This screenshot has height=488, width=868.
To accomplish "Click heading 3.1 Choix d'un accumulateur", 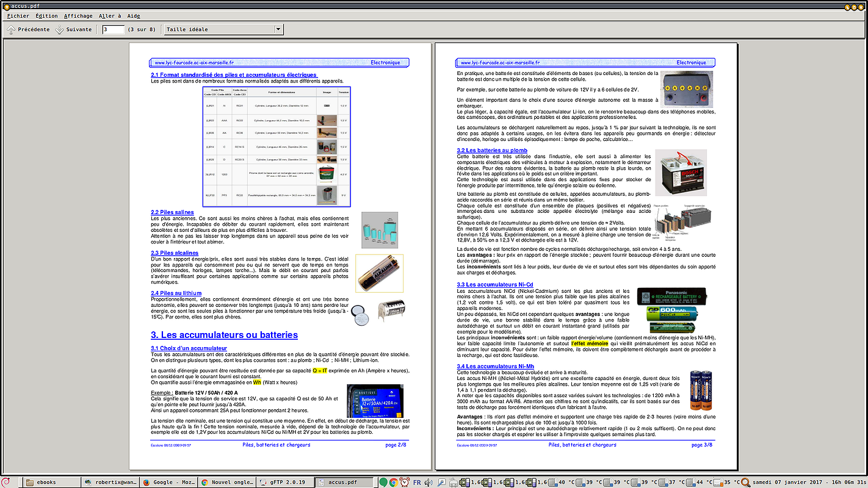I will (x=189, y=348).
